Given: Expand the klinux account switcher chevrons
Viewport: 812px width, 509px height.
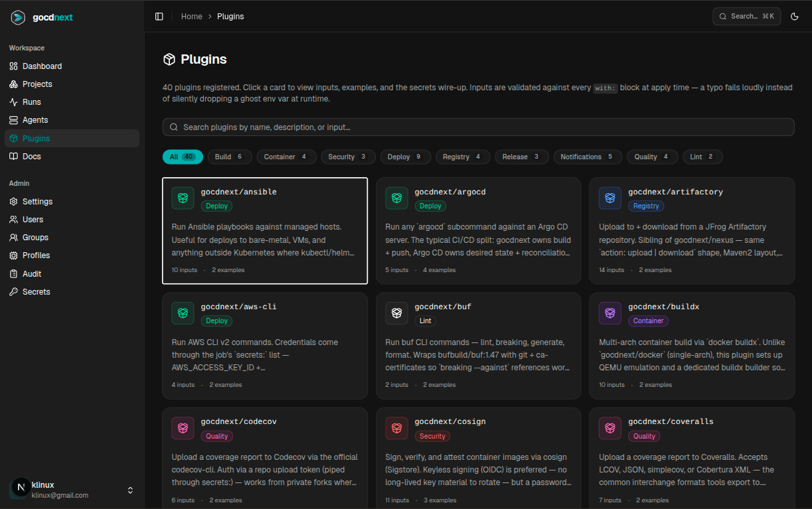Looking at the screenshot, I should [x=130, y=490].
